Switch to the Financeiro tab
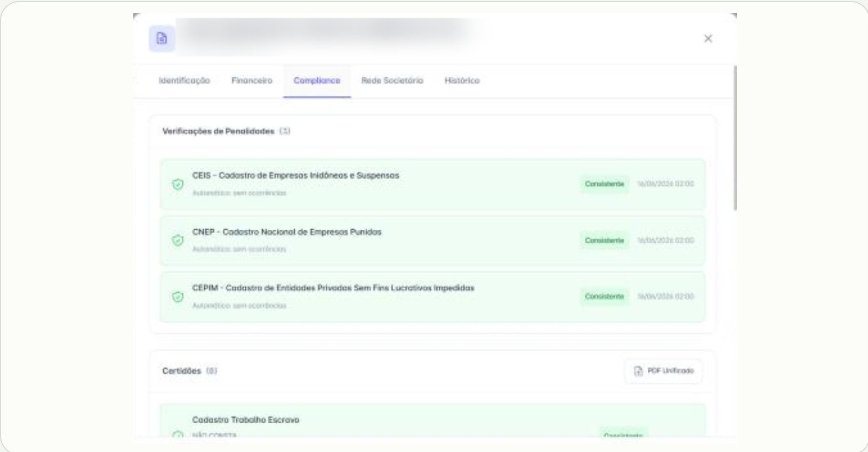This screenshot has height=452, width=868. pyautogui.click(x=252, y=80)
